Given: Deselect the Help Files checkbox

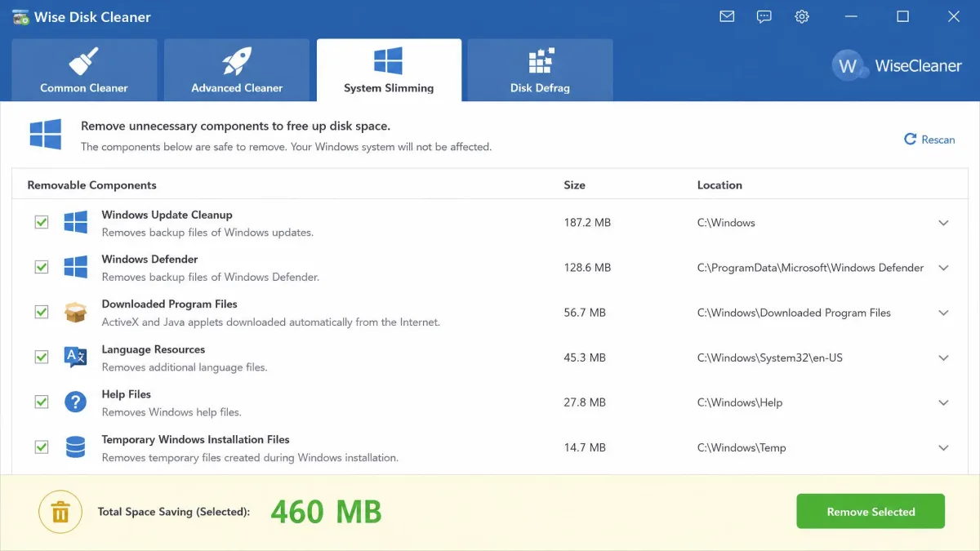Looking at the screenshot, I should (x=41, y=402).
